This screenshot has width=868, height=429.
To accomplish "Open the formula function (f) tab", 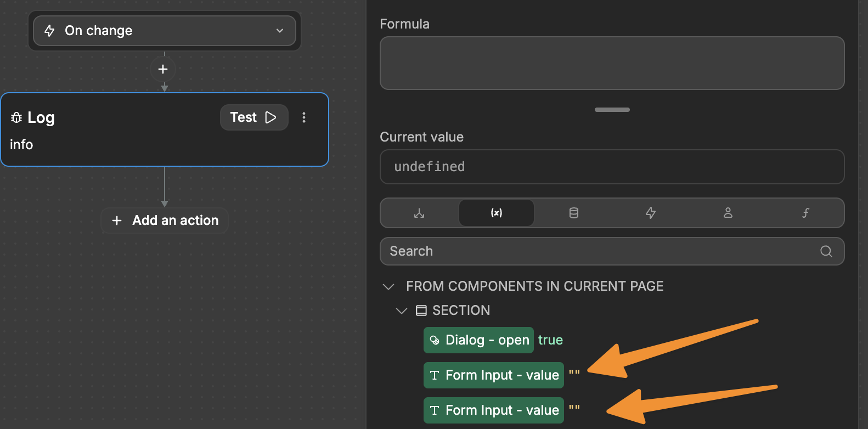I will (805, 213).
